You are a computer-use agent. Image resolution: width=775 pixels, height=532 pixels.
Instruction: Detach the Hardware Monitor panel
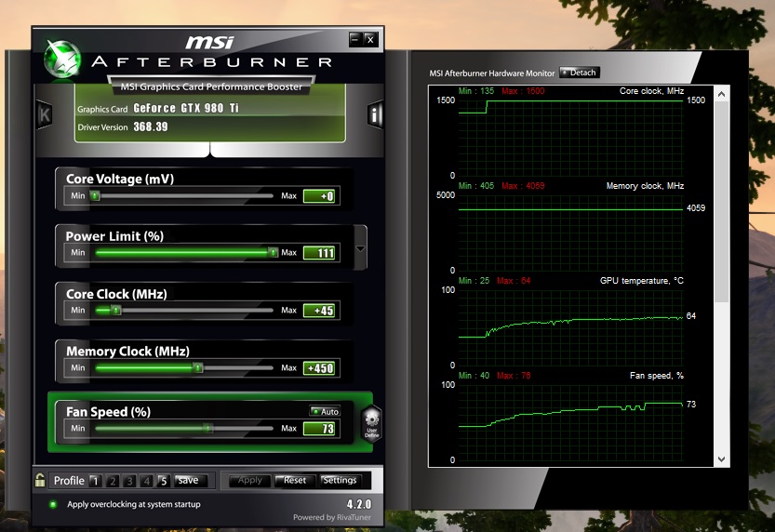[580, 73]
